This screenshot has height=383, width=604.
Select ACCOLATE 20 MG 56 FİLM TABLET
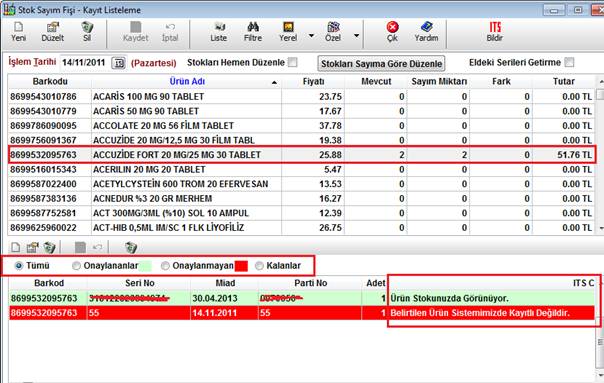(x=302, y=126)
